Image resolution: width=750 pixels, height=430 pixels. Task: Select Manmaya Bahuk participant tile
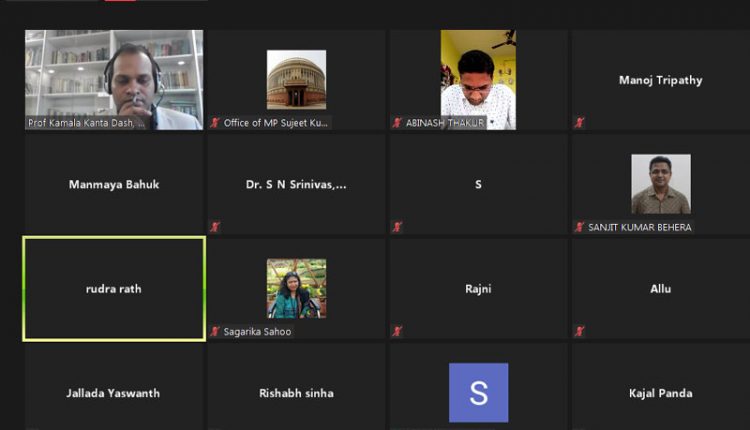click(114, 184)
